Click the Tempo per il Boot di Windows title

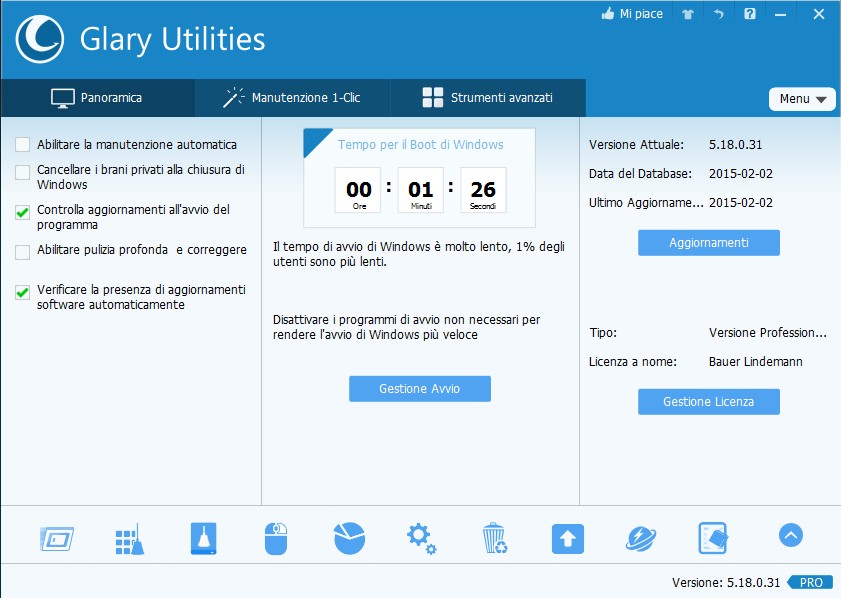pos(420,144)
